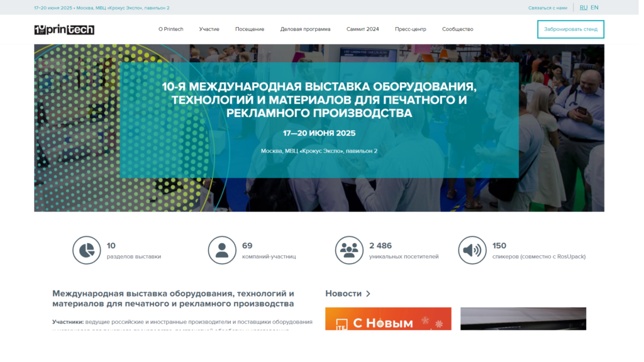Click the group icon for unique visitors
Screen dimensions: 644x362
pos(349,250)
